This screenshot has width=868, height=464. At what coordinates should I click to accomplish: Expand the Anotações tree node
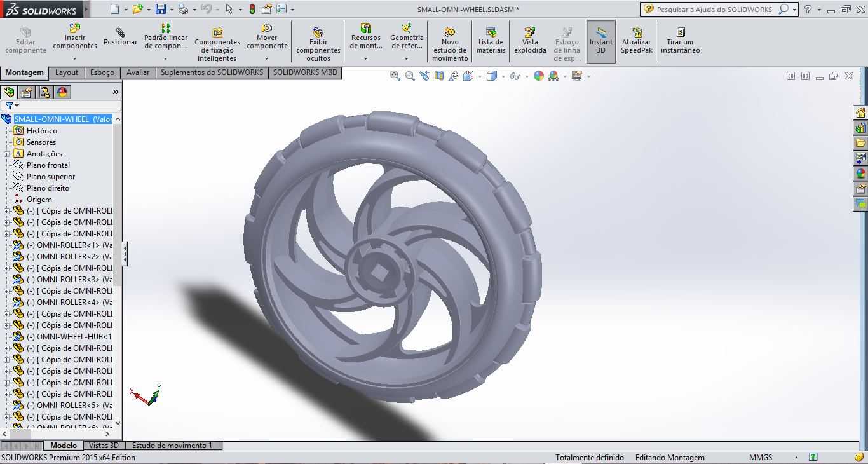(6, 154)
